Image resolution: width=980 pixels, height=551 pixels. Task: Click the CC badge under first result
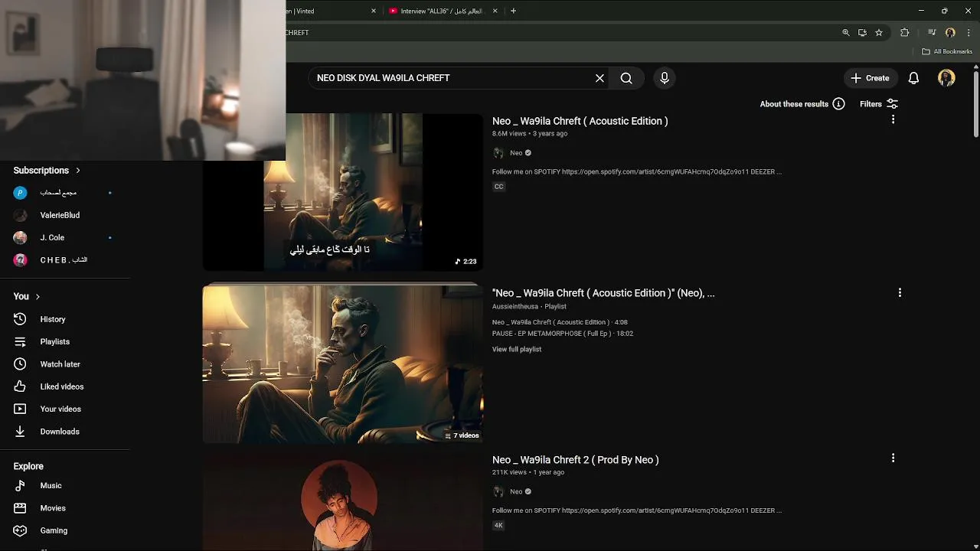tap(498, 187)
